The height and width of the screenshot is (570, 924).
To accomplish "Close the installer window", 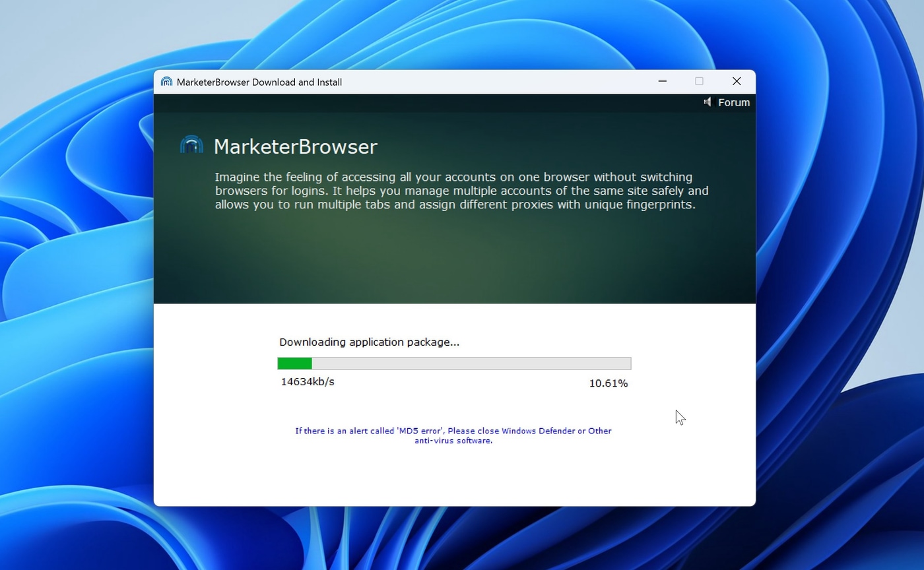I will tap(737, 81).
